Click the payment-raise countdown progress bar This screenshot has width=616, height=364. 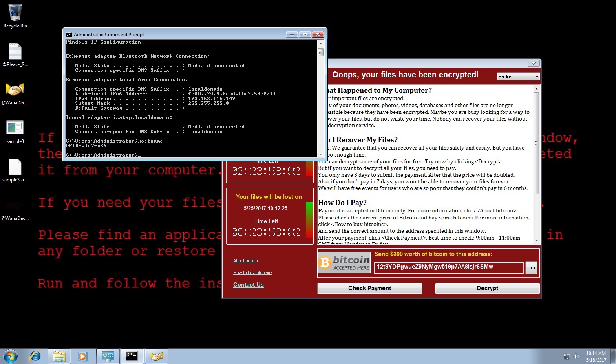(309, 169)
